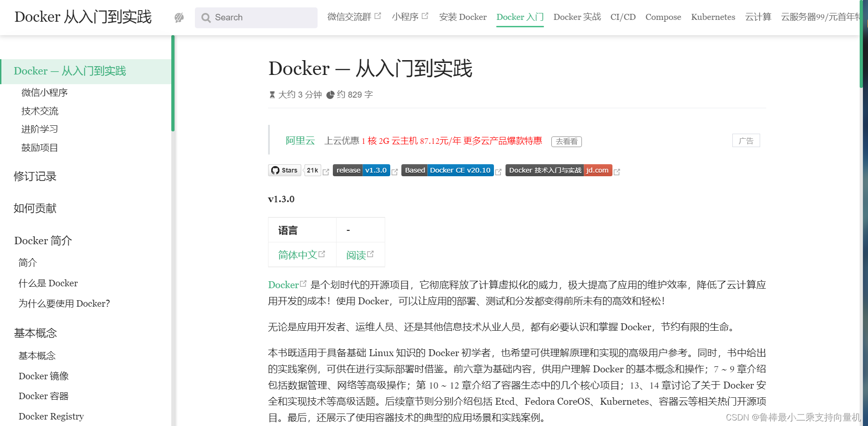Viewport: 868px width, 426px height.
Task: Open sidebar link Docker 容器
Action: pyautogui.click(x=44, y=396)
